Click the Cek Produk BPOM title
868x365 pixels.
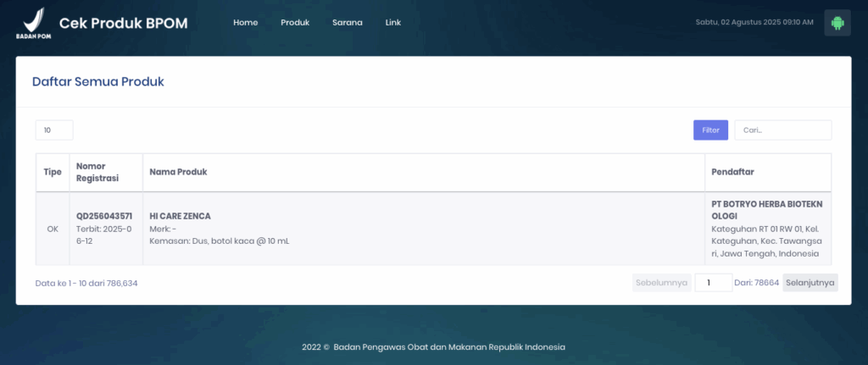pyautogui.click(x=124, y=23)
